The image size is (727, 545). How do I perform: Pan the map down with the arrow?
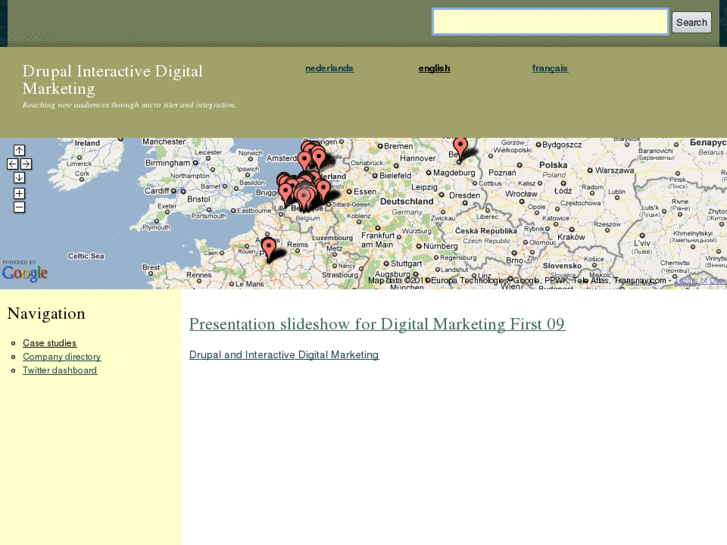pyautogui.click(x=19, y=178)
